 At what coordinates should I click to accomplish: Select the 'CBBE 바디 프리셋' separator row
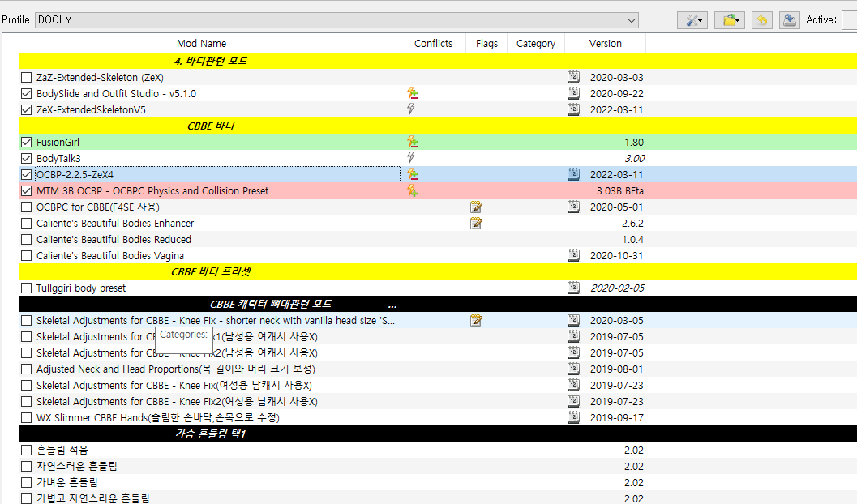(x=438, y=271)
